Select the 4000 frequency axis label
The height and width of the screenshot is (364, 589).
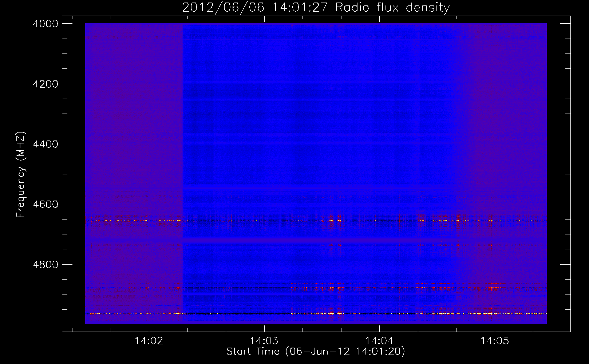[46, 24]
